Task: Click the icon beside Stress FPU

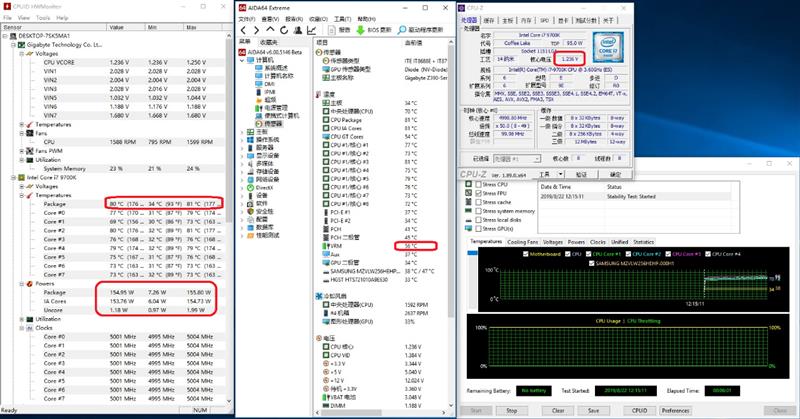Action: (468, 193)
